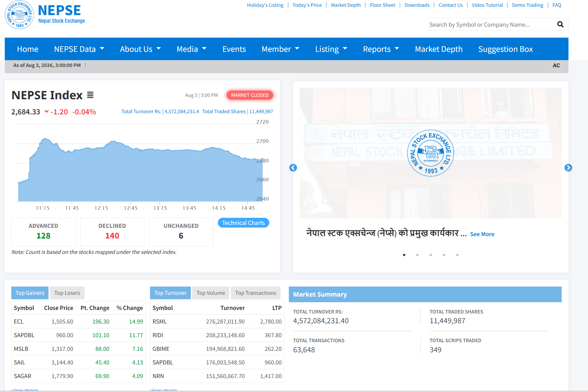Click the SAPDBL symbol in gainers table
This screenshot has width=588, height=392.
pyautogui.click(x=24, y=335)
